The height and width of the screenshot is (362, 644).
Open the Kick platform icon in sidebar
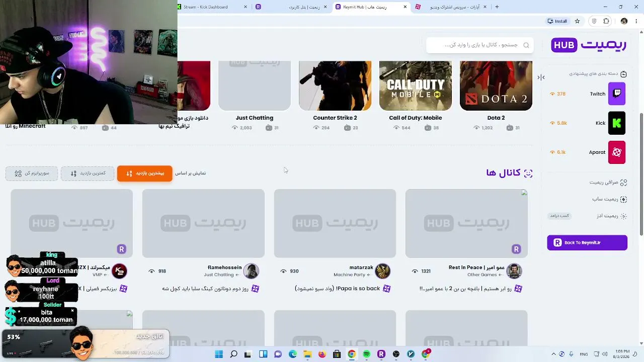[x=617, y=123]
